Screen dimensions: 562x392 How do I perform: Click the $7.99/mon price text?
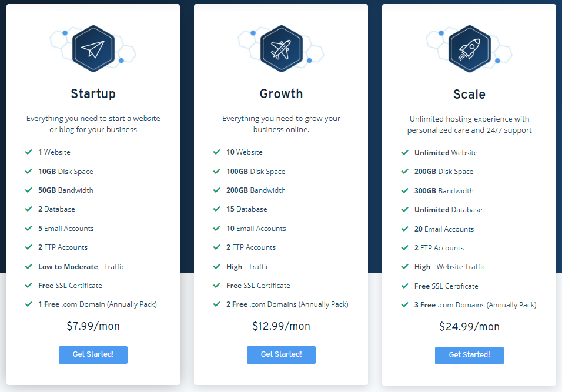click(x=93, y=326)
